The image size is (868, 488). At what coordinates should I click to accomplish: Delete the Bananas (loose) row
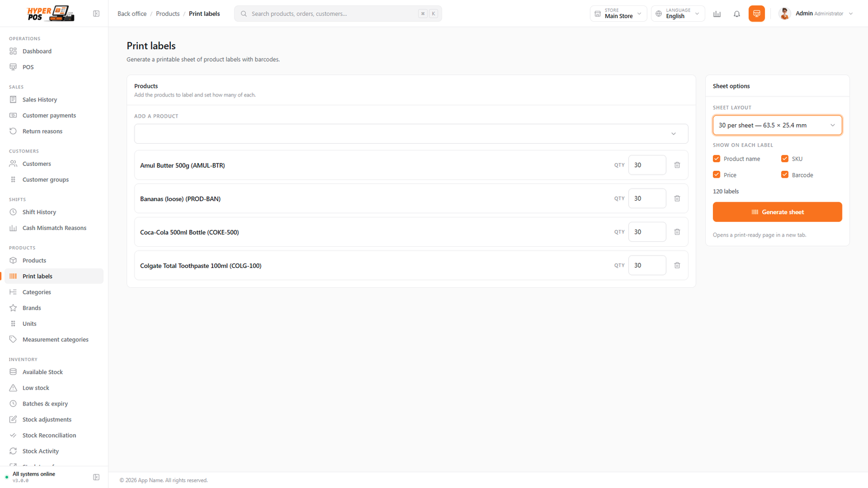(x=677, y=198)
